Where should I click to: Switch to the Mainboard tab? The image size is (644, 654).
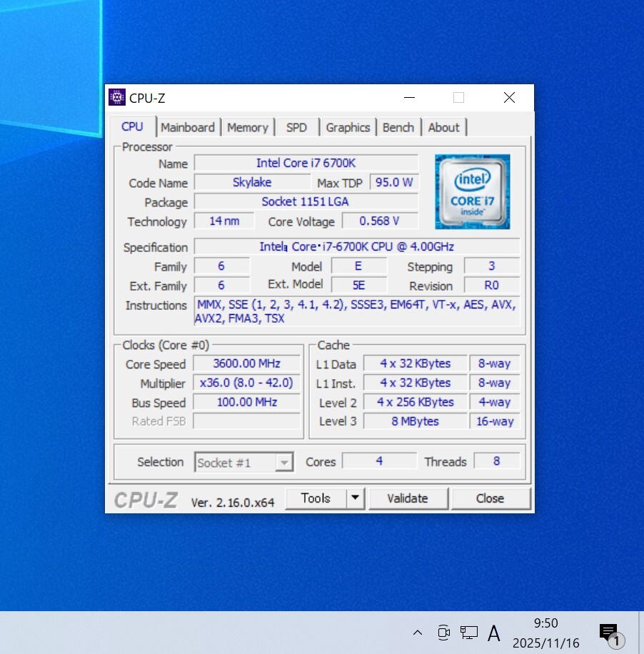[188, 128]
